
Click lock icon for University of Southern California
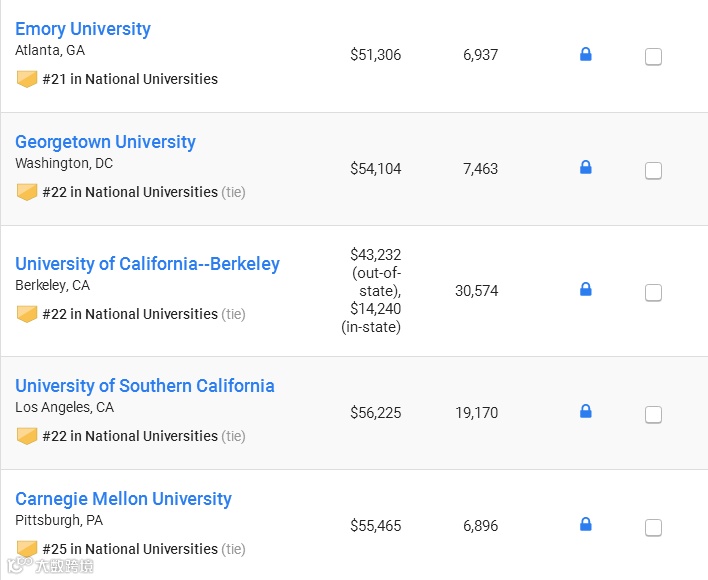pyautogui.click(x=586, y=411)
